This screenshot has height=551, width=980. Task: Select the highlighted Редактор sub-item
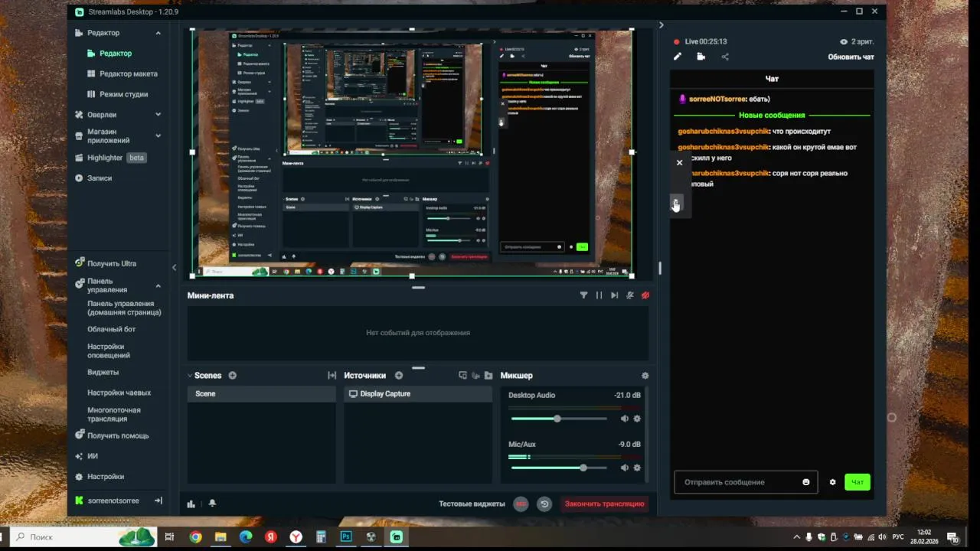pos(115,54)
